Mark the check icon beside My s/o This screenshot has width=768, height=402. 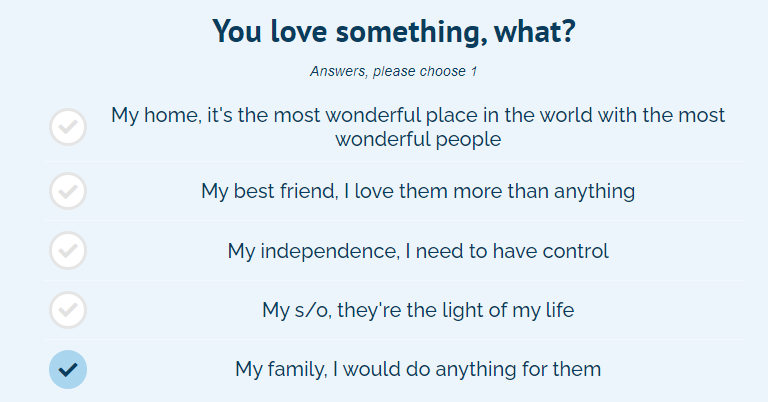(68, 310)
